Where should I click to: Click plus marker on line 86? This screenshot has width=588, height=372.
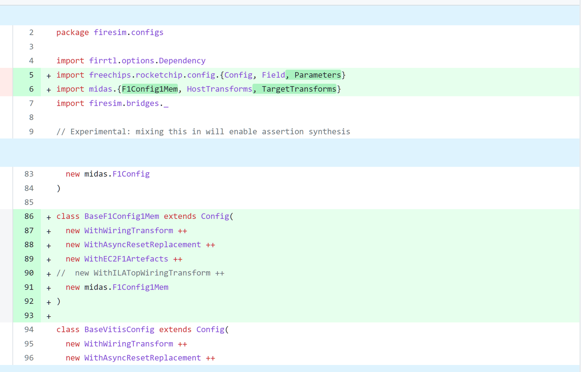point(49,217)
